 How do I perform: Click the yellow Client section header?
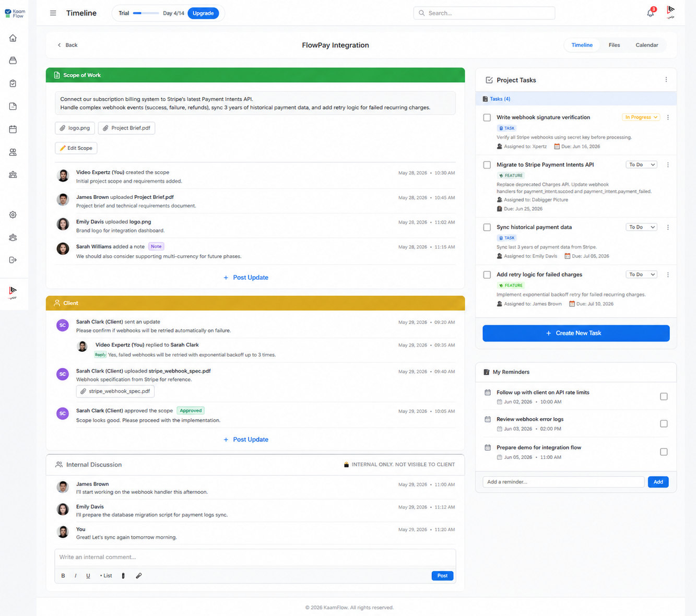[x=255, y=303]
